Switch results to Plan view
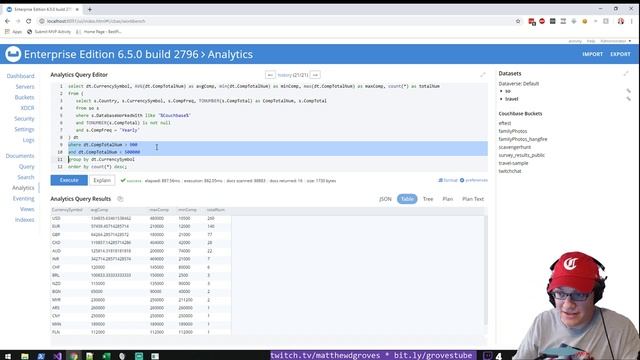Screen dimensions: 640x360 [448, 199]
